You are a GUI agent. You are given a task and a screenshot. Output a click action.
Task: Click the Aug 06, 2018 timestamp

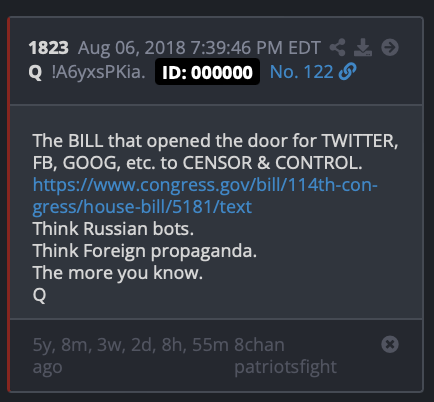click(x=199, y=48)
